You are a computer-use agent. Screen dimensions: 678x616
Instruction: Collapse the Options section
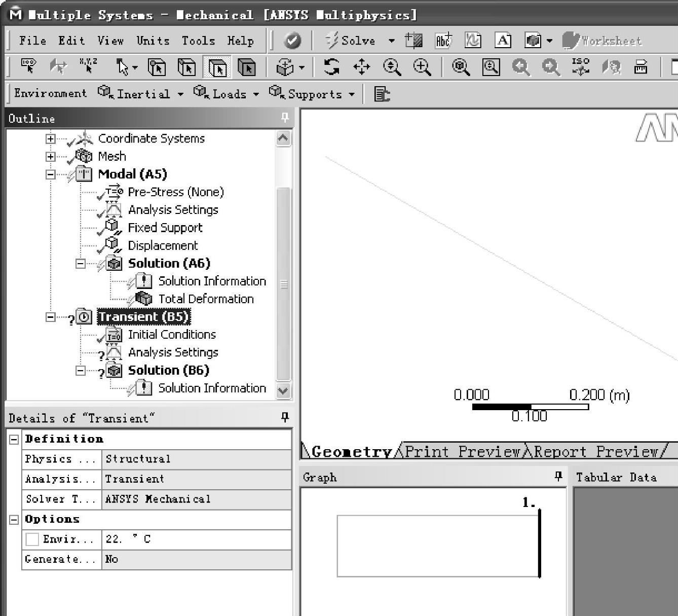coord(14,519)
